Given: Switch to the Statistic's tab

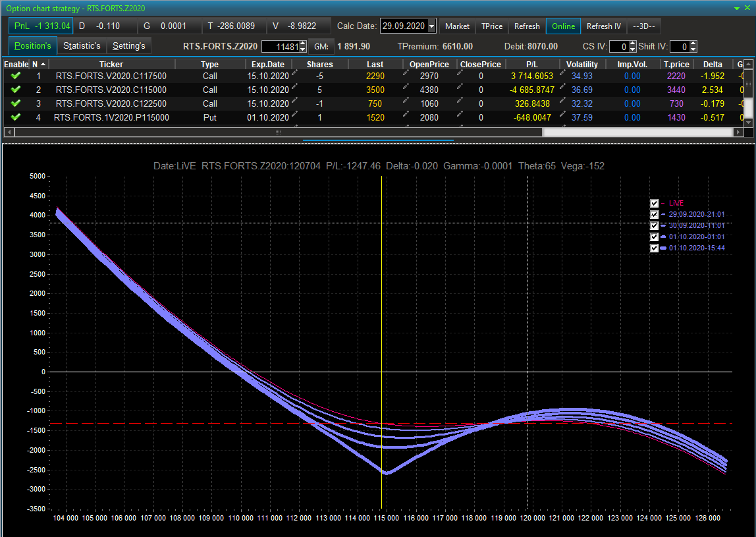Looking at the screenshot, I should pyautogui.click(x=82, y=46).
